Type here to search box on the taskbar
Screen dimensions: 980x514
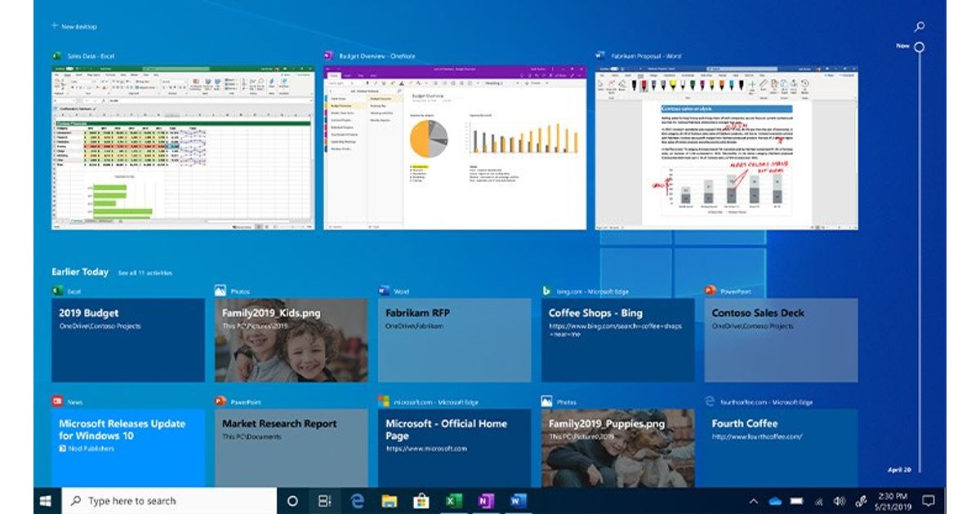click(170, 500)
